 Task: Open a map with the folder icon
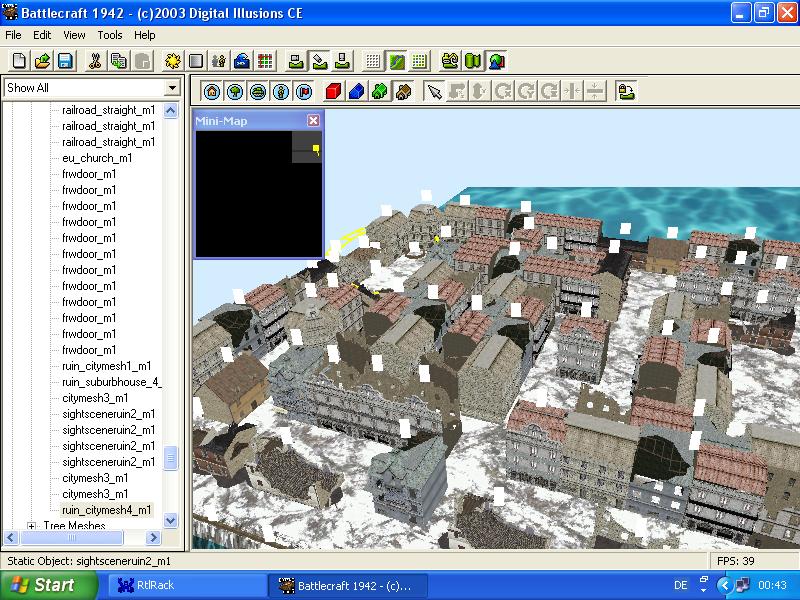[x=42, y=61]
